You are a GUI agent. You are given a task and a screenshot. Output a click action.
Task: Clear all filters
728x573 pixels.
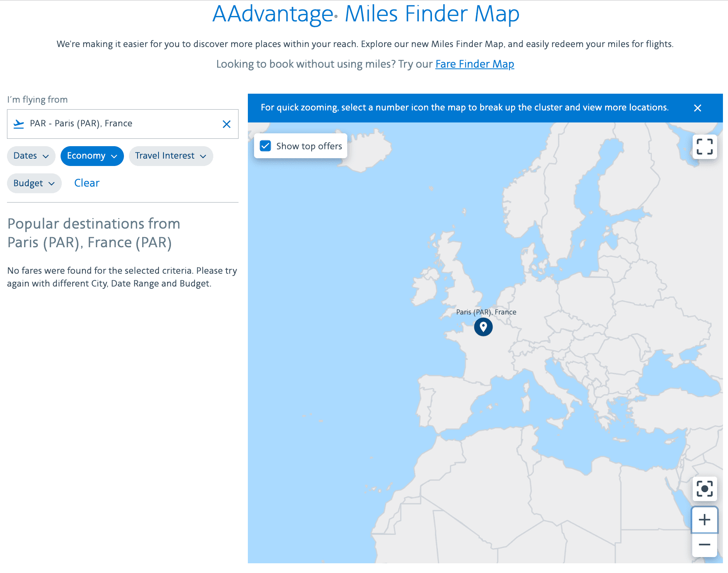point(87,183)
